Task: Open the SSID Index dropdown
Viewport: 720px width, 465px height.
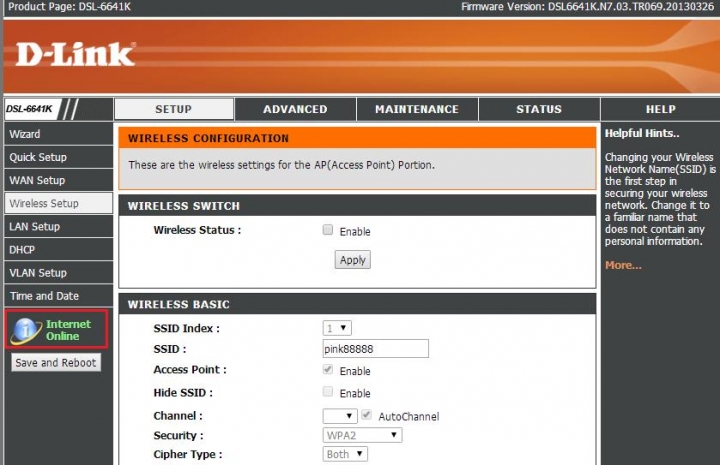Action: [337, 328]
